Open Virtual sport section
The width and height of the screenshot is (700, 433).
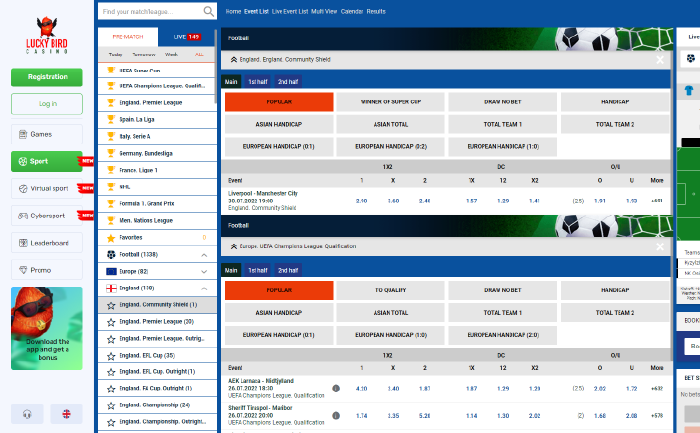click(47, 188)
